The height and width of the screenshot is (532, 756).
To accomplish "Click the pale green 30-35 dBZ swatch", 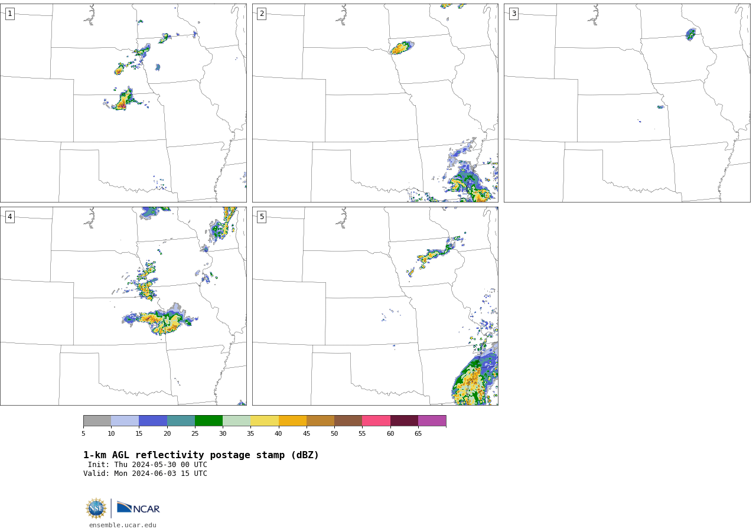I will tap(236, 420).
